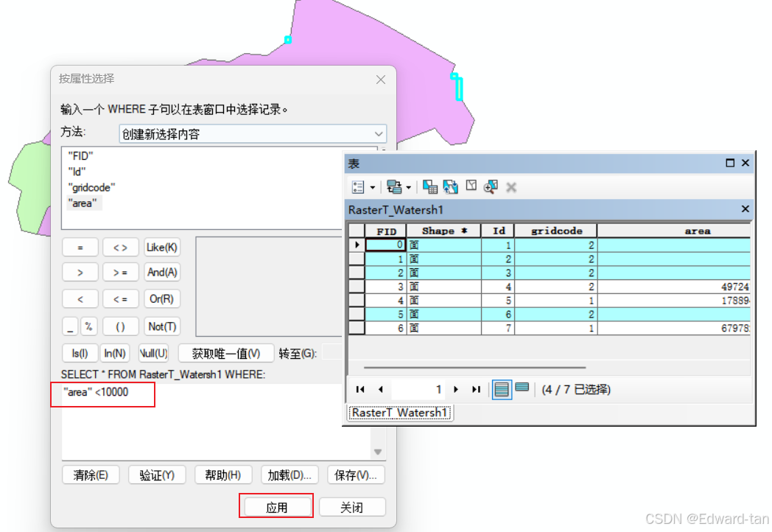
Task: Go to last record in table
Action: tap(476, 389)
